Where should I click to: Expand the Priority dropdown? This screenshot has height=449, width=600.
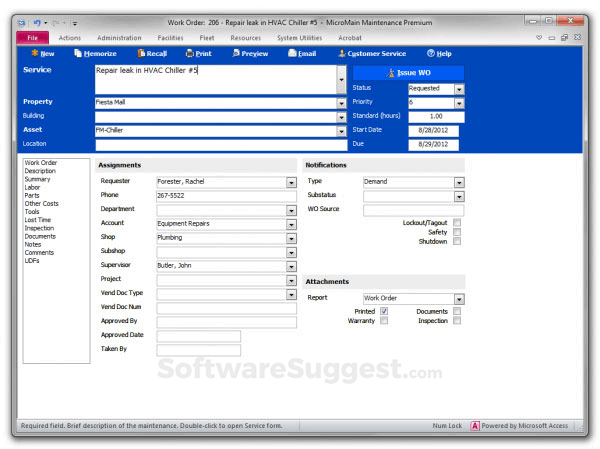459,103
